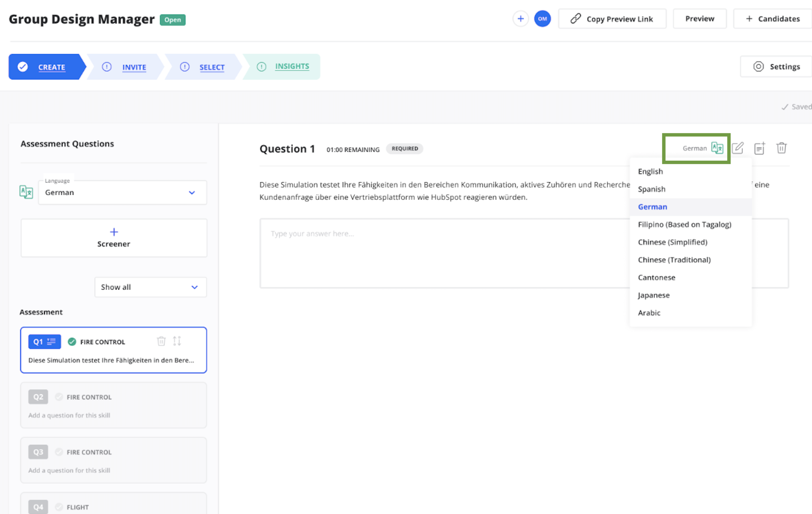812x514 pixels.
Task: Expand the Show all filter dropdown
Action: click(150, 287)
